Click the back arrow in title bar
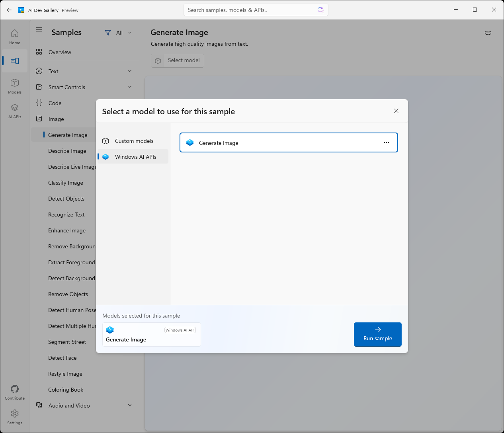Viewport: 504px width, 433px height. [9, 10]
